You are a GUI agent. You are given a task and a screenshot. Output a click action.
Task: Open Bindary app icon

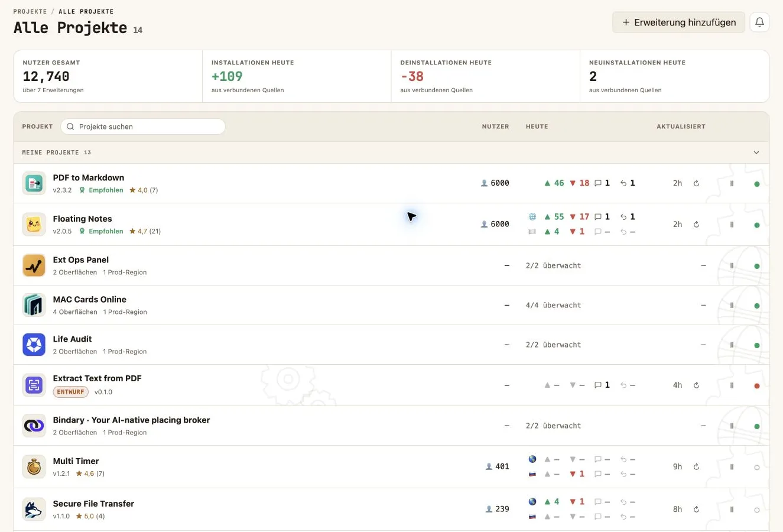click(34, 426)
